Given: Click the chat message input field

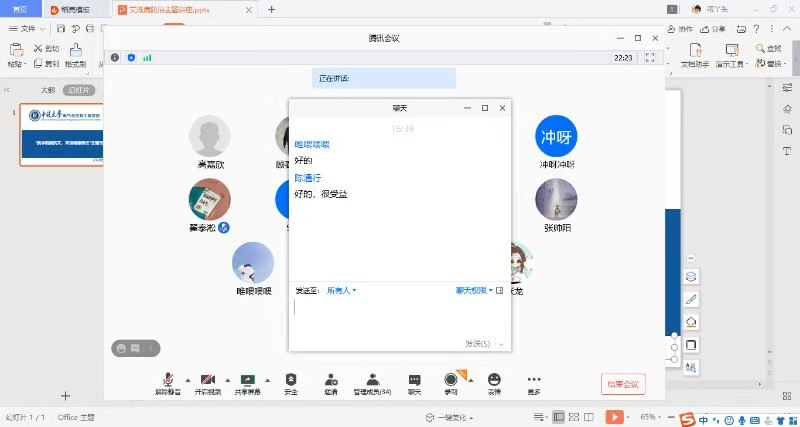Looking at the screenshot, I should [x=398, y=315].
